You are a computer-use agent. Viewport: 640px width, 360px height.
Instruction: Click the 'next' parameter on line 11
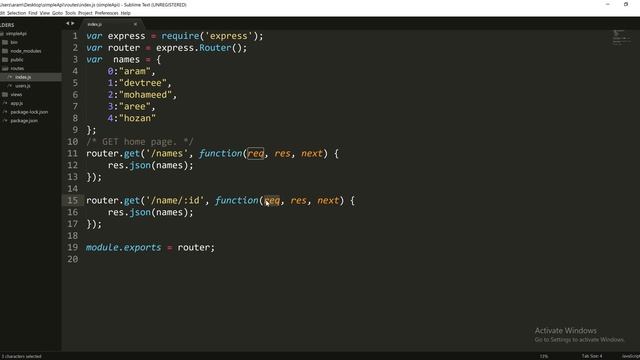312,154
